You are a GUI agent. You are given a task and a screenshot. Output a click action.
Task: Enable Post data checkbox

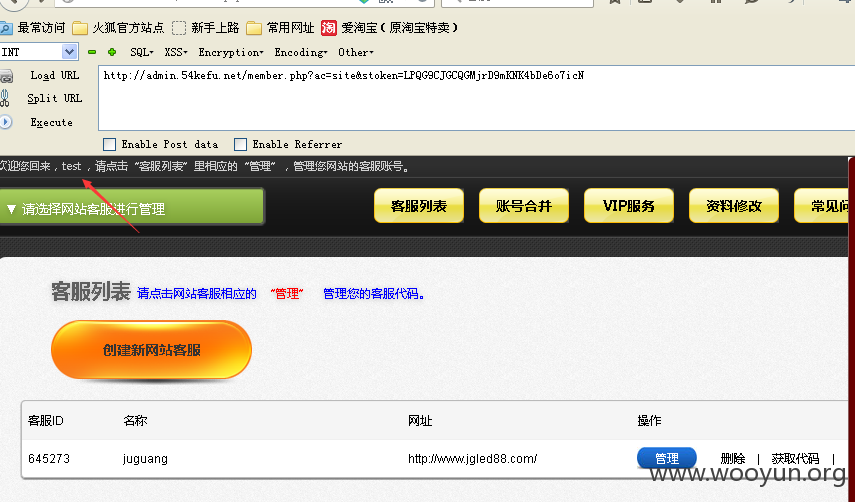[110, 144]
